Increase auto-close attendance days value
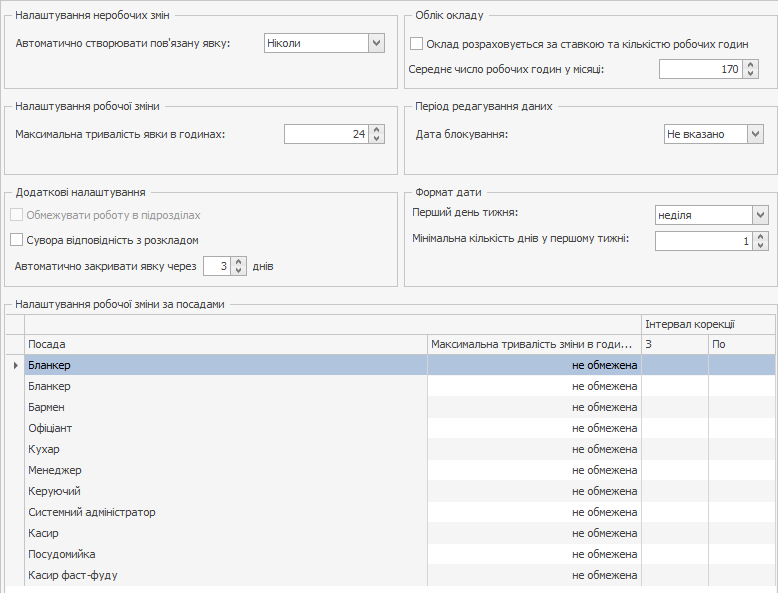The height and width of the screenshot is (593, 778). coord(238,261)
